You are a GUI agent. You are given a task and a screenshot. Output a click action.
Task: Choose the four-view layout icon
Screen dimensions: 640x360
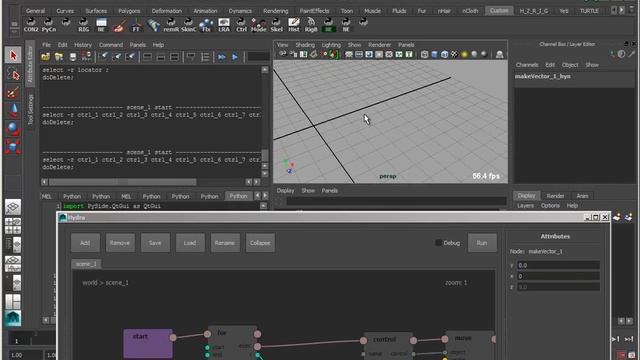(13, 226)
